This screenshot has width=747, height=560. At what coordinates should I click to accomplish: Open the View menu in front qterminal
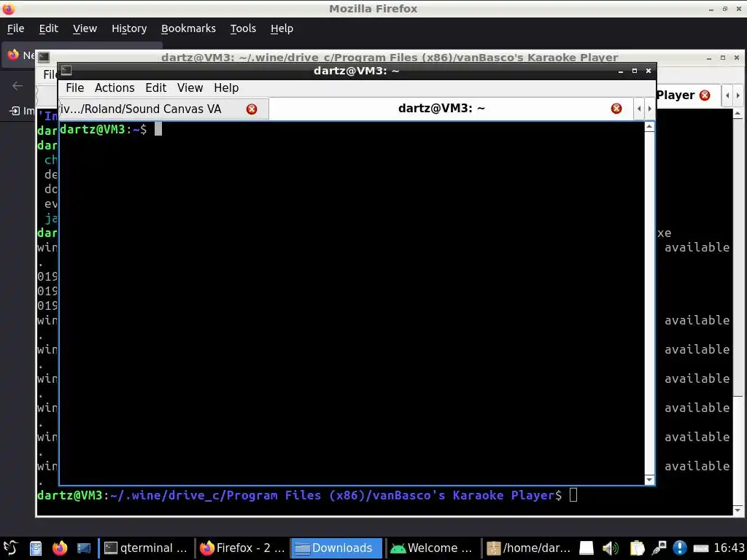tap(190, 88)
